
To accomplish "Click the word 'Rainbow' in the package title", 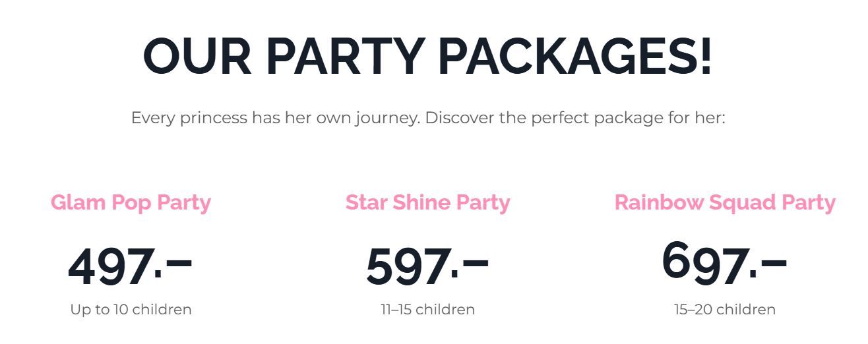I will tap(660, 202).
